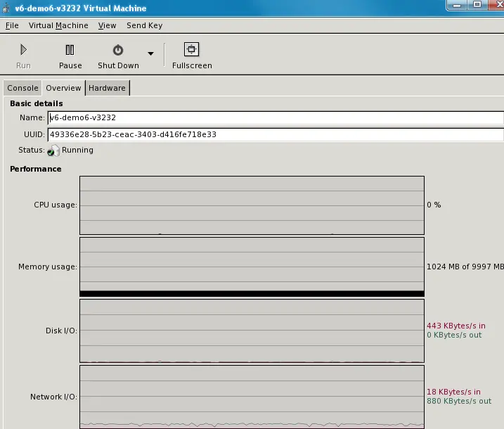Image resolution: width=504 pixels, height=429 pixels.
Task: Enter Fullscreen mode via toolbar icon
Action: (192, 49)
